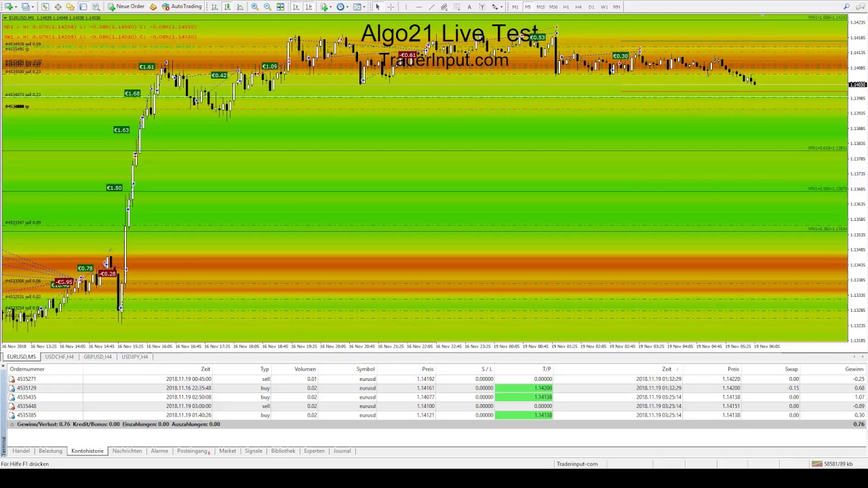Screen dimensions: 868x488
Task: Open the Experten tab
Action: click(x=314, y=451)
